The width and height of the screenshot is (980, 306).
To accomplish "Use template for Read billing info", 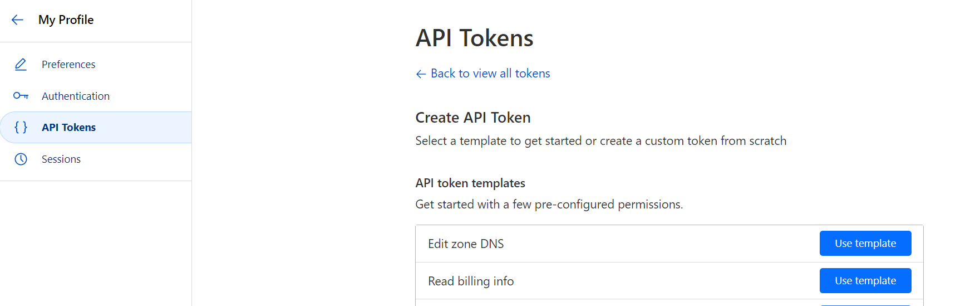I will point(865,281).
